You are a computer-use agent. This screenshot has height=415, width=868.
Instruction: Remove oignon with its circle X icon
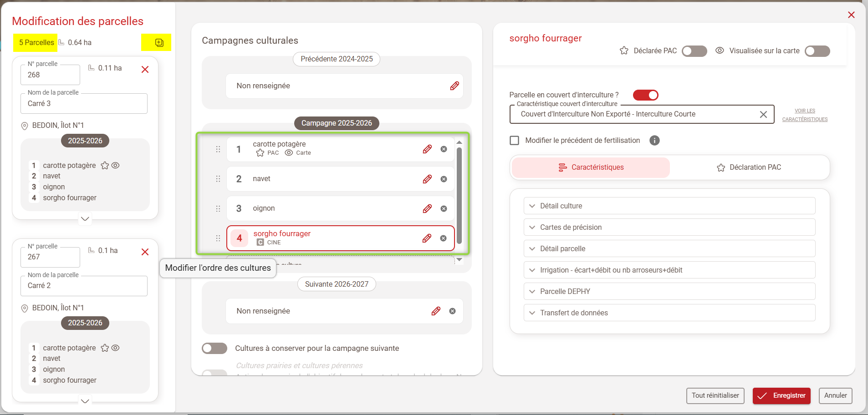tap(444, 209)
